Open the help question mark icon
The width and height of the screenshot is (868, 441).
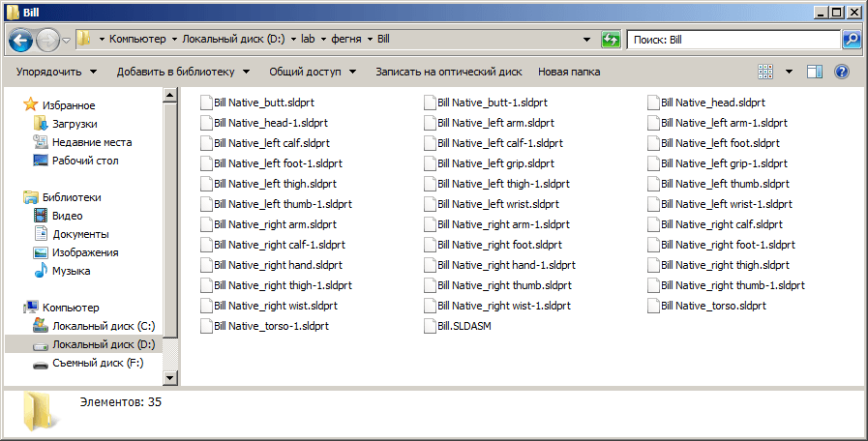coord(841,72)
